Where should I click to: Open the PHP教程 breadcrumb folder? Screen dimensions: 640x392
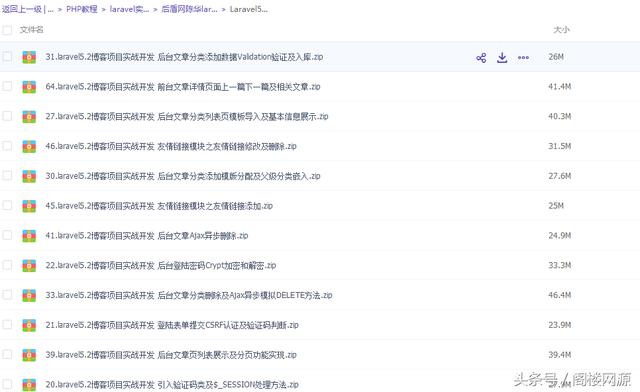coord(82,9)
